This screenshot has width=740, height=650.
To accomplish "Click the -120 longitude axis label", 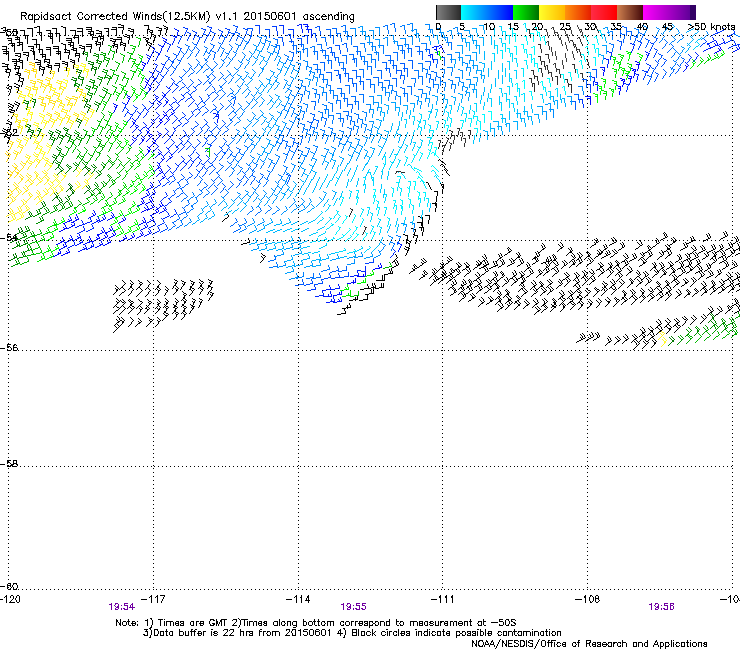I will 10,599.
